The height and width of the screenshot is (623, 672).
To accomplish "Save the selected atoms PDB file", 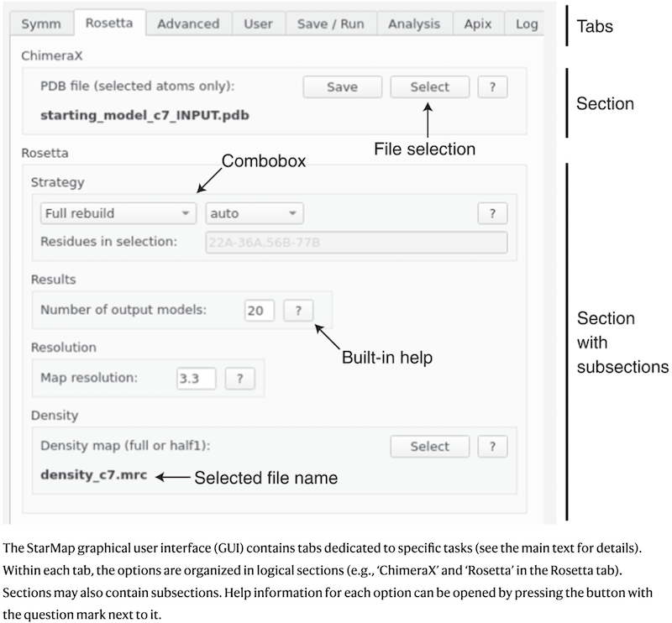I will pyautogui.click(x=342, y=87).
